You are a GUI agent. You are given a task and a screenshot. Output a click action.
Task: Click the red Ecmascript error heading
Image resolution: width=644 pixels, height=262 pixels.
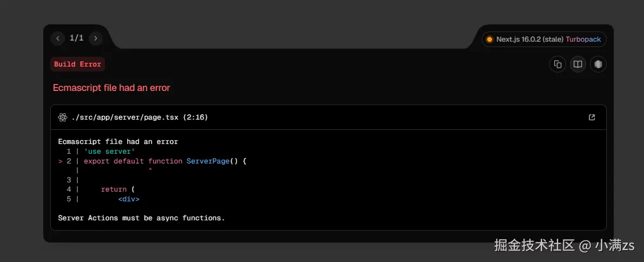tap(111, 88)
